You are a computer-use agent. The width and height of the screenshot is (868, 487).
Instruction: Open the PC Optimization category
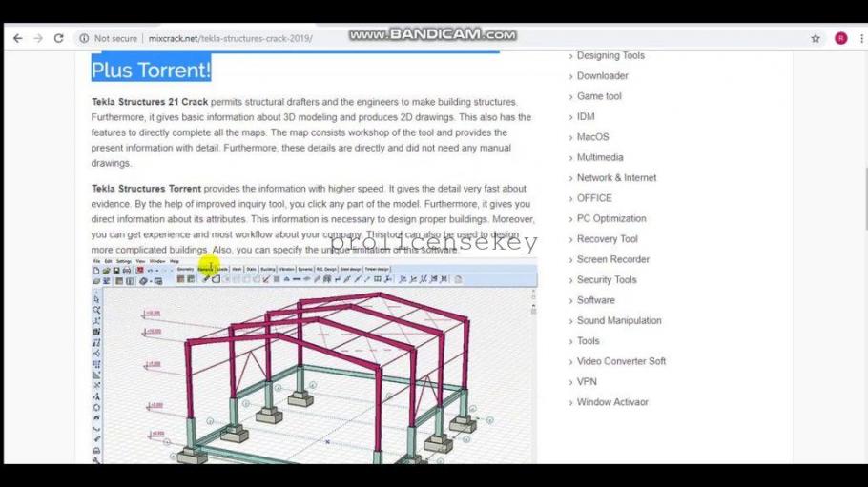(611, 218)
